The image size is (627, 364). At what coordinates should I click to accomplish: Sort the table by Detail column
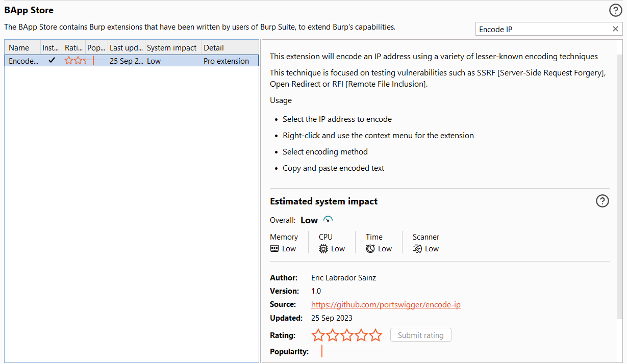[x=230, y=47]
